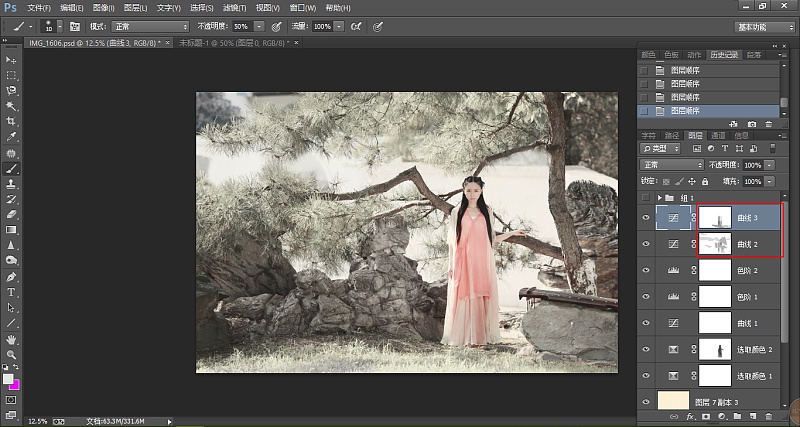Click the magenta background color swatch

[15, 385]
